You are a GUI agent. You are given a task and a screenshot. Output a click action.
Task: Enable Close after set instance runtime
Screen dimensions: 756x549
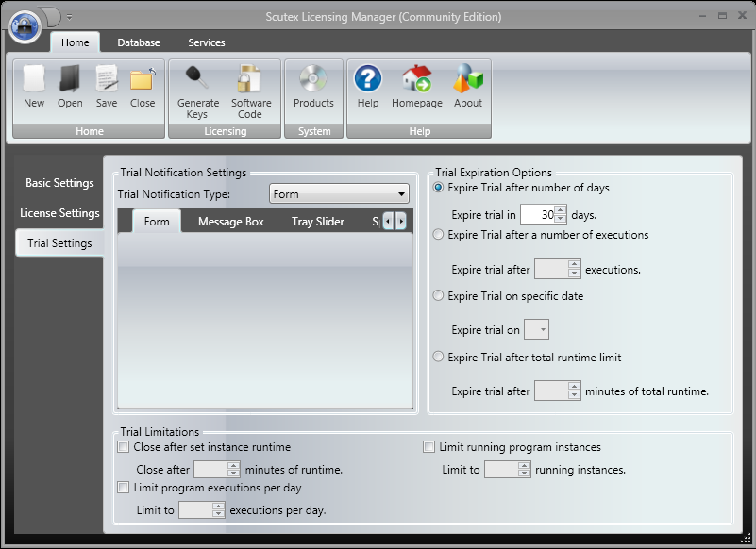click(124, 447)
